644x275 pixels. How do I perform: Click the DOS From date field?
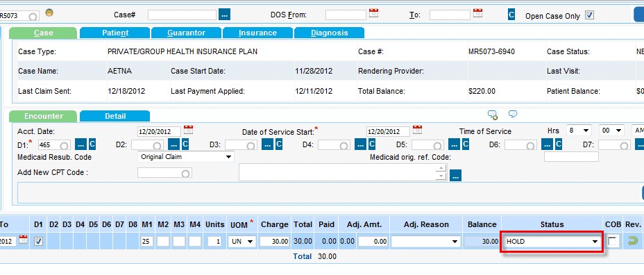[346, 15]
